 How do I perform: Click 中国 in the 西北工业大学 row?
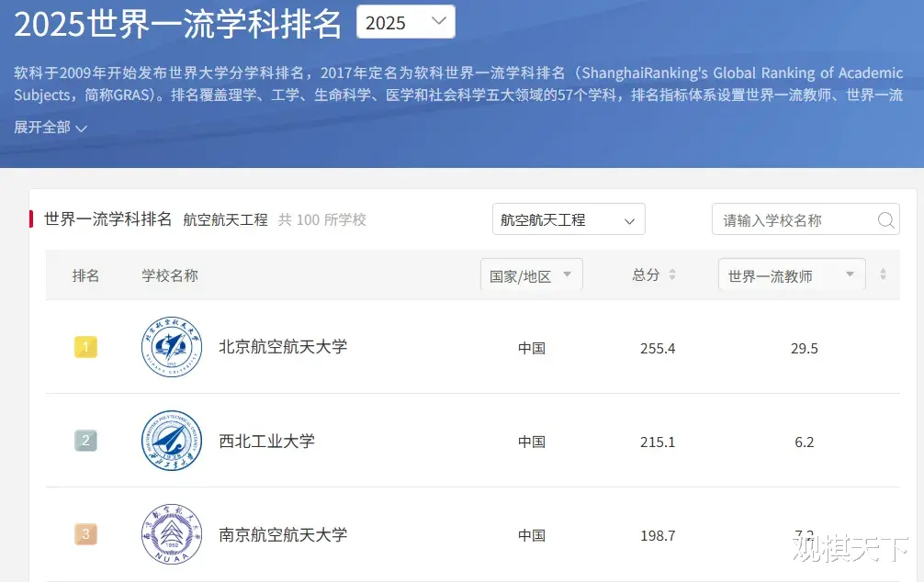pyautogui.click(x=532, y=442)
